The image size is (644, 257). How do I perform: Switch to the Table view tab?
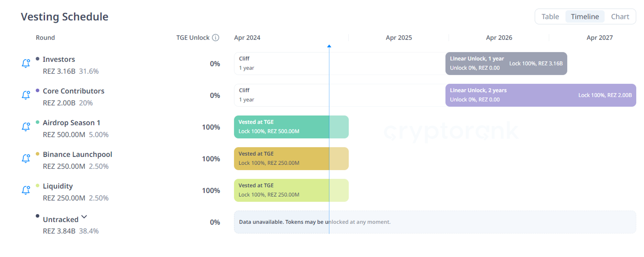click(550, 17)
